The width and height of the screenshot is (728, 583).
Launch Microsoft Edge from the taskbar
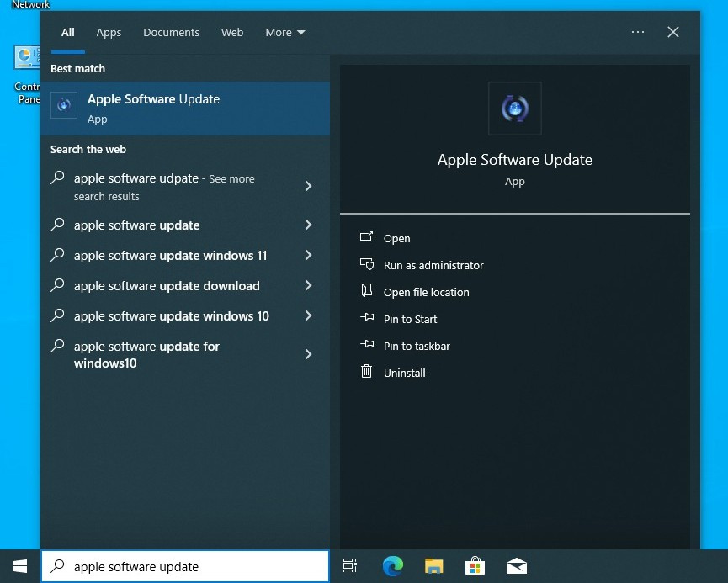pyautogui.click(x=393, y=566)
